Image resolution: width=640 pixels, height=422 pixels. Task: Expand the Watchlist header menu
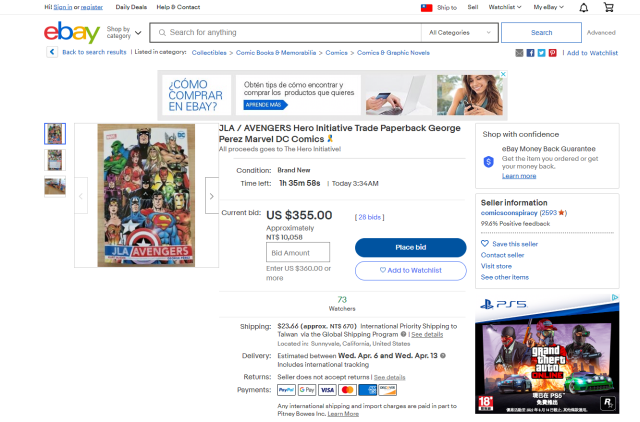coord(504,7)
